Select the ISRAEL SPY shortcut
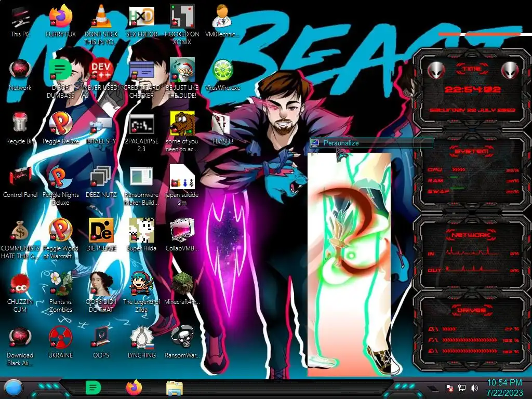Viewport: 532px width, 399px height. pos(101,128)
